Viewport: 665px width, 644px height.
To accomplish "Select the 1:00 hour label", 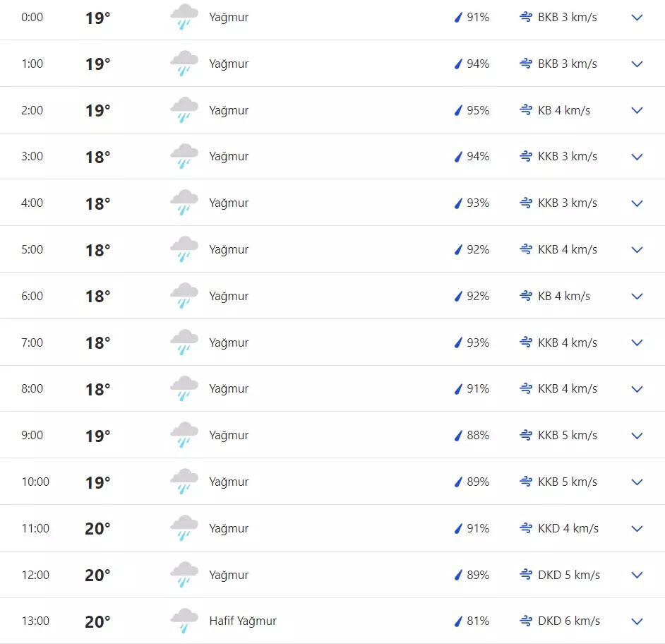I will point(32,64).
